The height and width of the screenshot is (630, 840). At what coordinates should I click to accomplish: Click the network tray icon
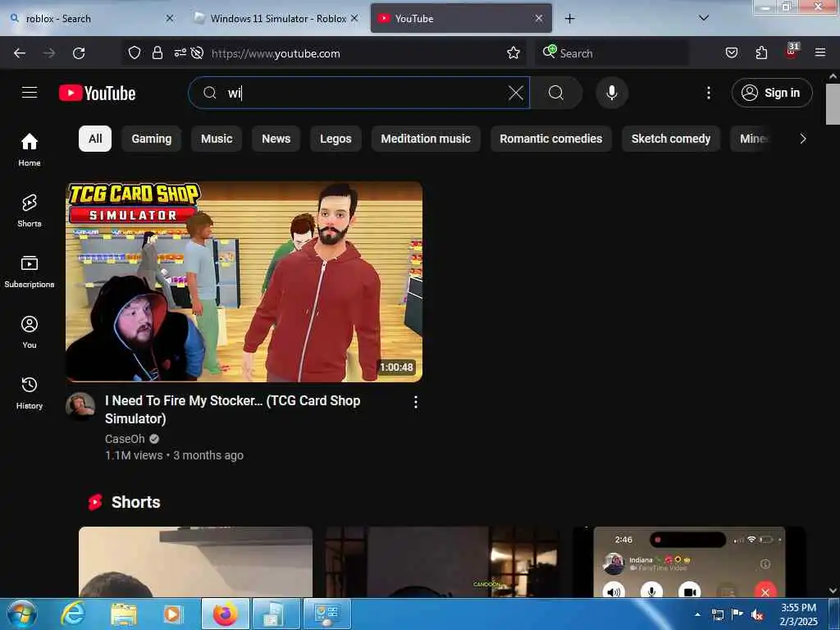(717, 614)
